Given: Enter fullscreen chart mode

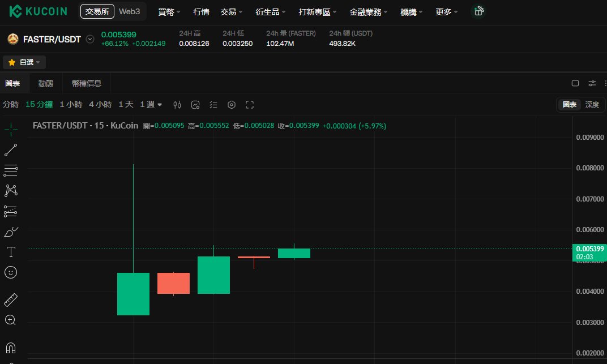Looking at the screenshot, I should pos(250,105).
